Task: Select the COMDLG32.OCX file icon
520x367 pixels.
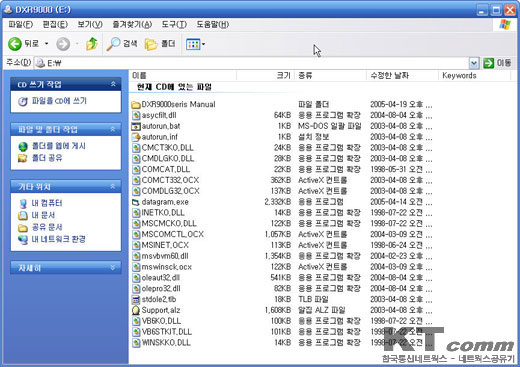Action: click(136, 191)
